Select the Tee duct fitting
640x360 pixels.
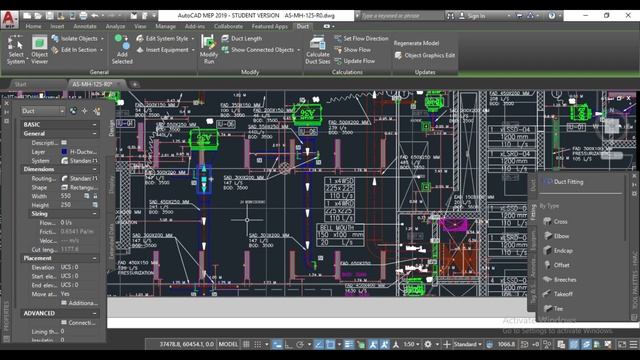(x=553, y=309)
